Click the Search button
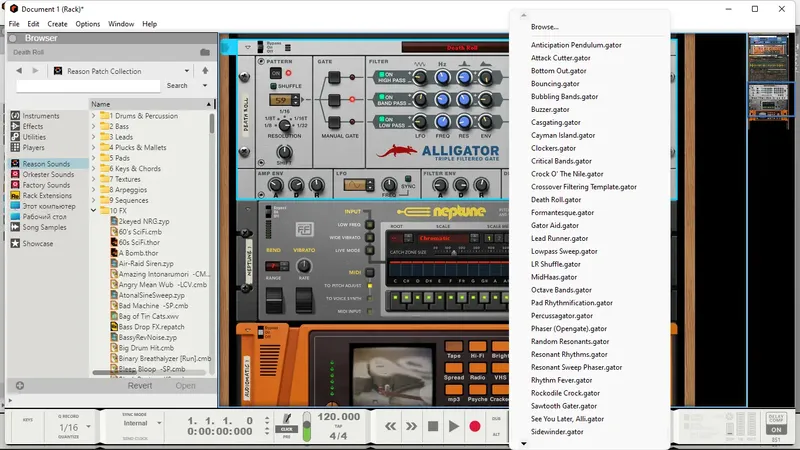Screen dimensions: 800x450 (177, 86)
